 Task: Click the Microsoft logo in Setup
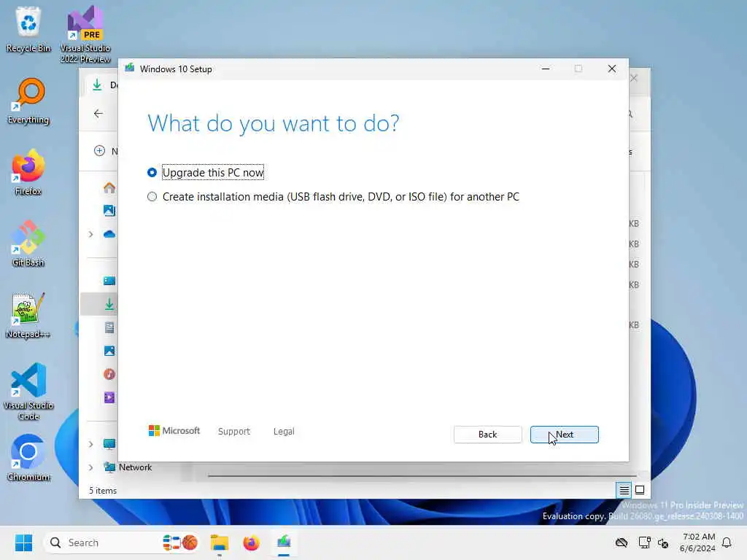tap(174, 430)
